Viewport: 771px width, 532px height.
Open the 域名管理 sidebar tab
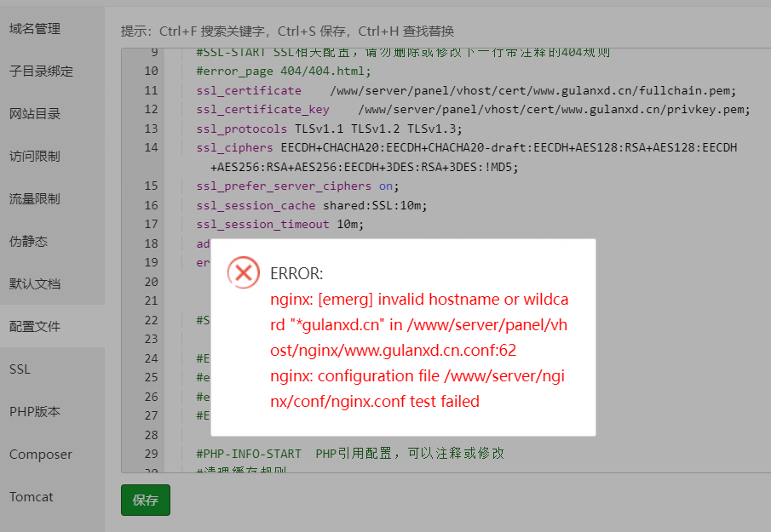pyautogui.click(x=35, y=29)
